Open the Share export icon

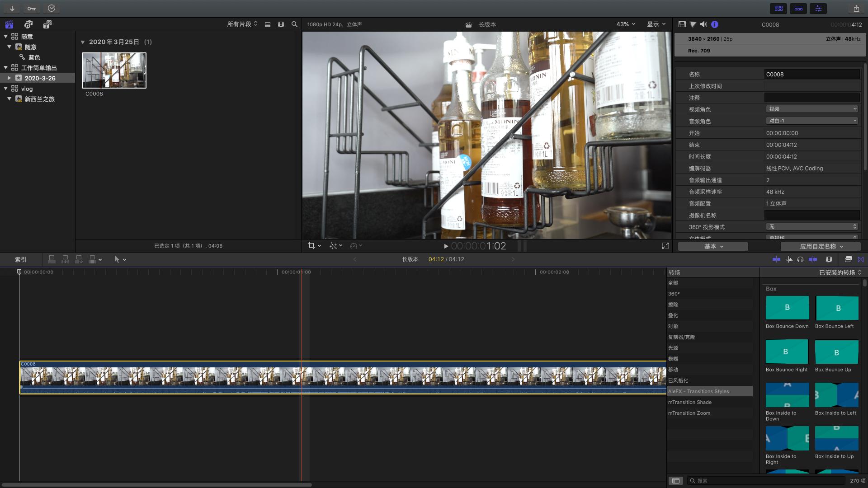[x=856, y=9]
